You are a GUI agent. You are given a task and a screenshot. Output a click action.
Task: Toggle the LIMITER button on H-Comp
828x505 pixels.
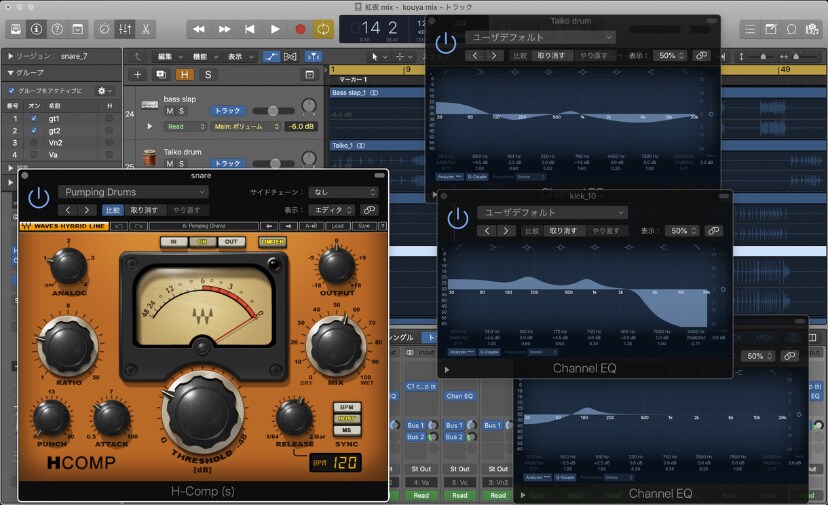[272, 242]
